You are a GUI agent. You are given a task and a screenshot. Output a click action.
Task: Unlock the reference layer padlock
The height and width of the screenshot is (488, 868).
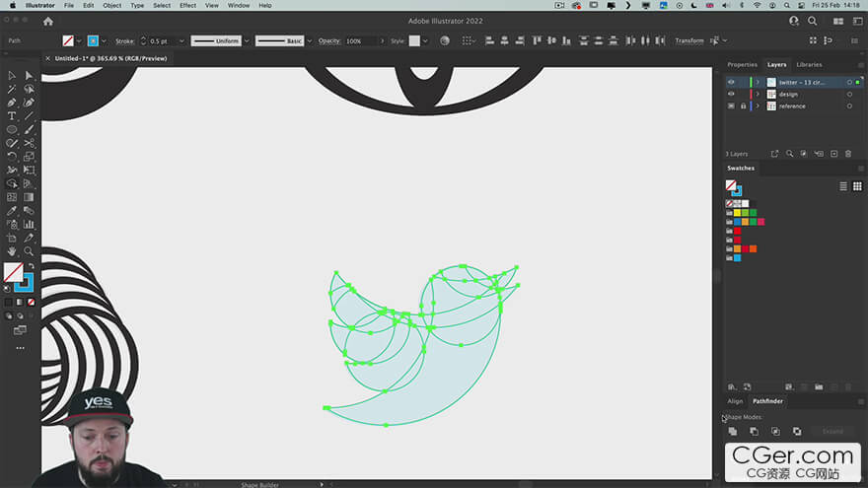(743, 106)
